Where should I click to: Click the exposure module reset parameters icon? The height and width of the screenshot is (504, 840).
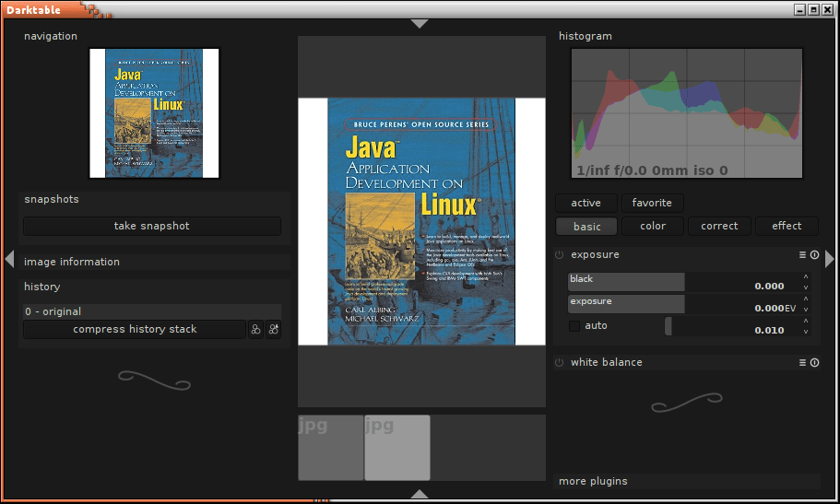(814, 255)
